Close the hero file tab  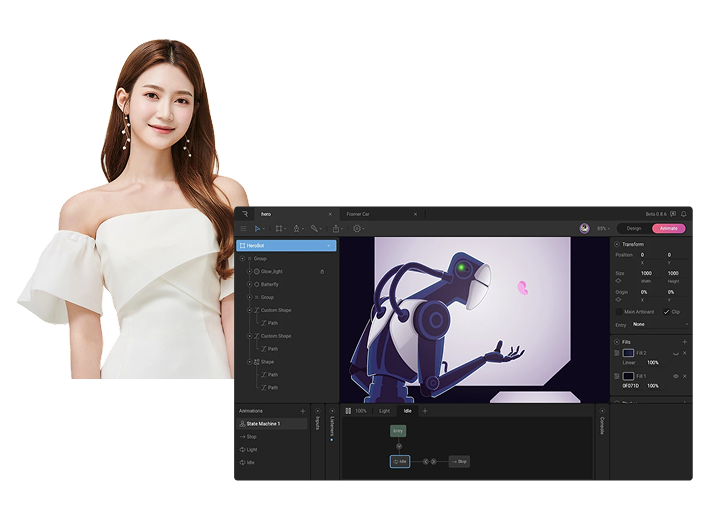330,214
